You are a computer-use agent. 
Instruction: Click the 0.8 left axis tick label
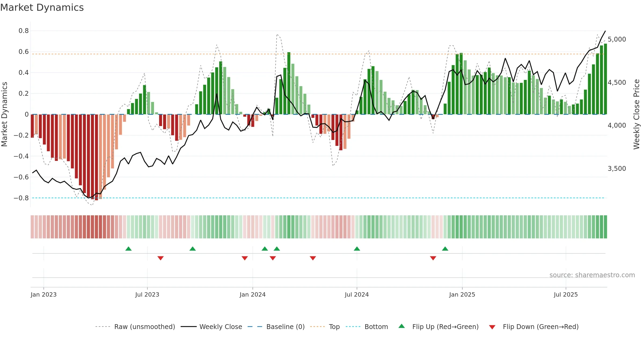point(24,31)
